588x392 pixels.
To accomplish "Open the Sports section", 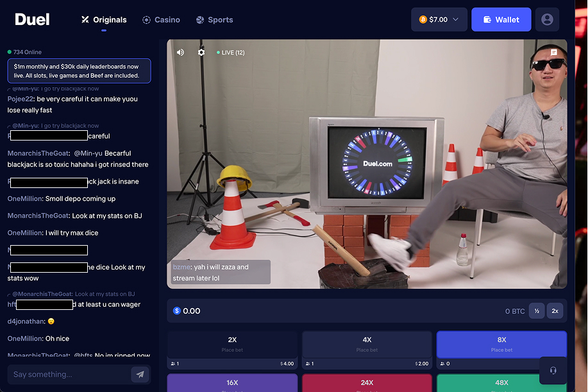I will pos(214,19).
